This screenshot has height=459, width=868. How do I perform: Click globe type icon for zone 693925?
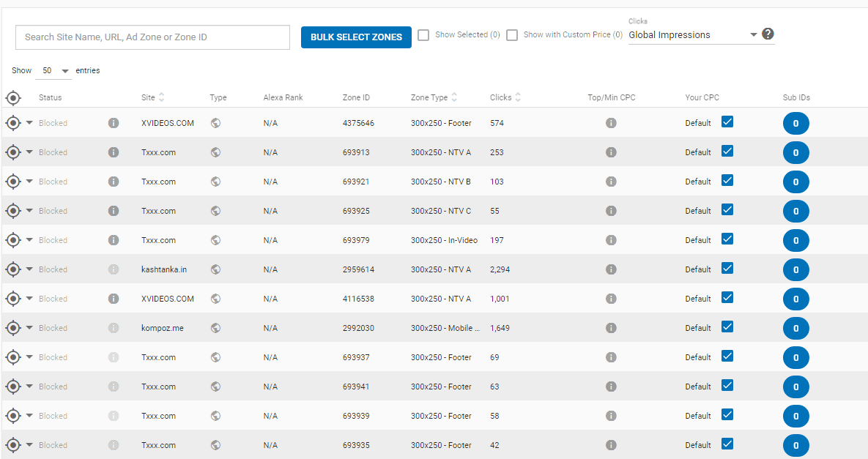[216, 211]
